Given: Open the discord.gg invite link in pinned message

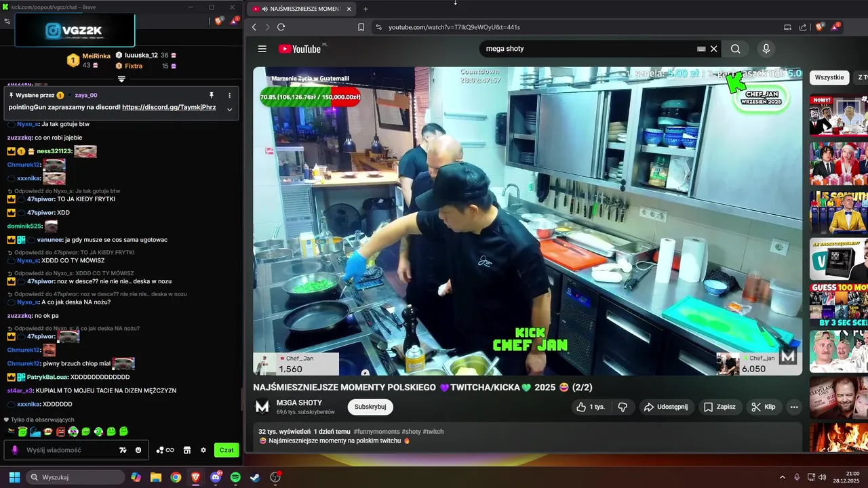Looking at the screenshot, I should pos(169,107).
